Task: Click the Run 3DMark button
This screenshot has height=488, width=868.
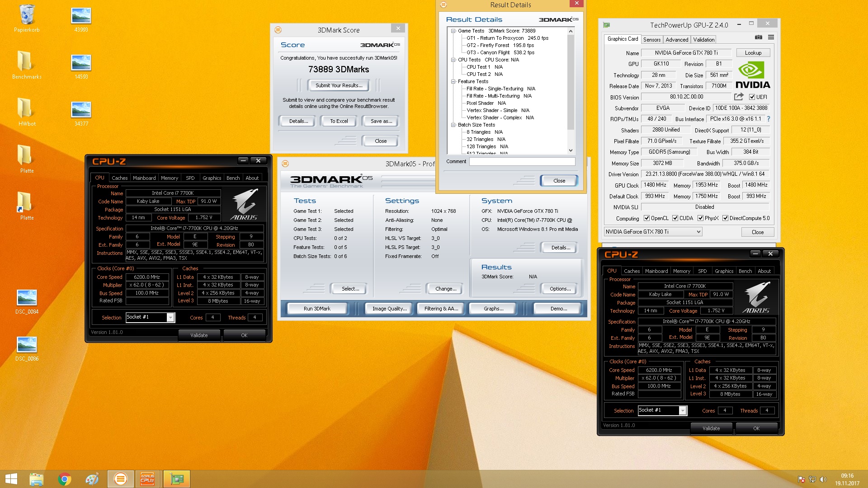Action: 317,309
